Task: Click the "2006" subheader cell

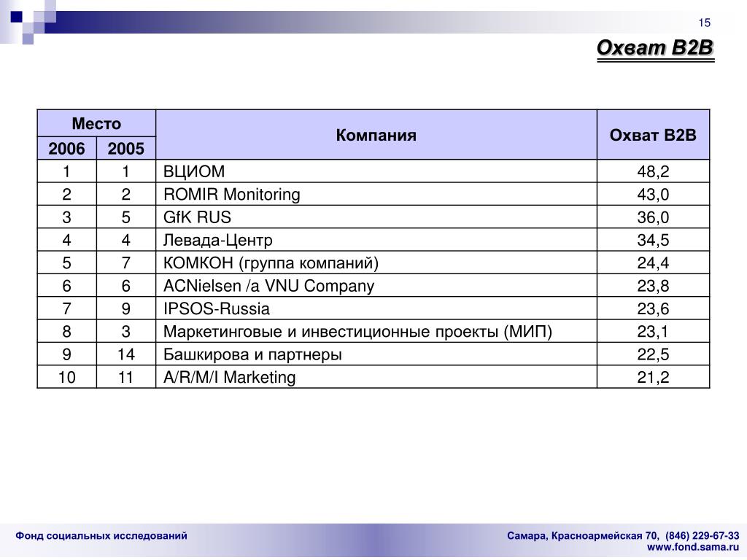Action: tap(66, 149)
